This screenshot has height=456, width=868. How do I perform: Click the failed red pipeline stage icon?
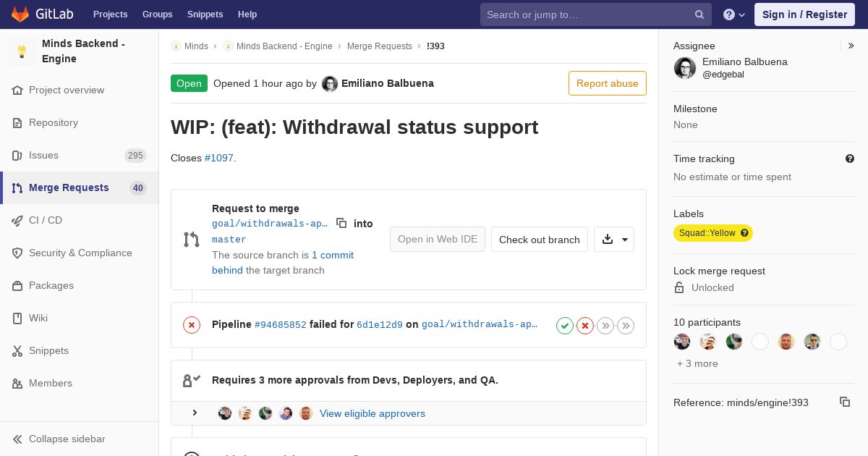pyautogui.click(x=585, y=326)
